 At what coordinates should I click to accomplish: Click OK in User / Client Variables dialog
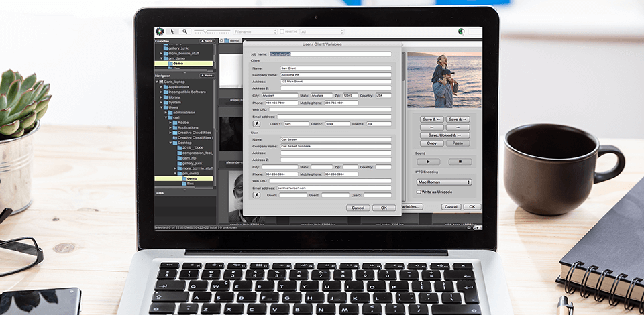pos(384,208)
